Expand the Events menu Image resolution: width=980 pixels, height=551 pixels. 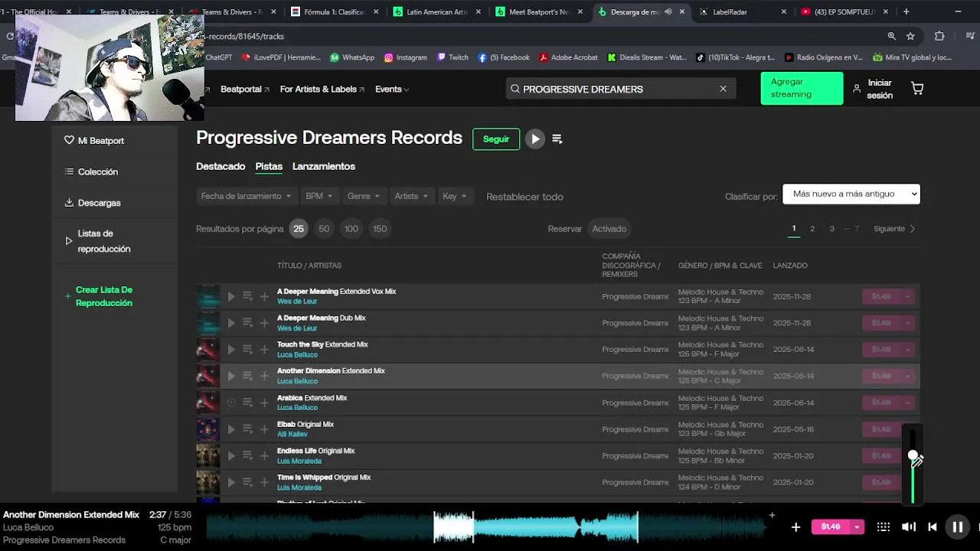[x=392, y=89]
